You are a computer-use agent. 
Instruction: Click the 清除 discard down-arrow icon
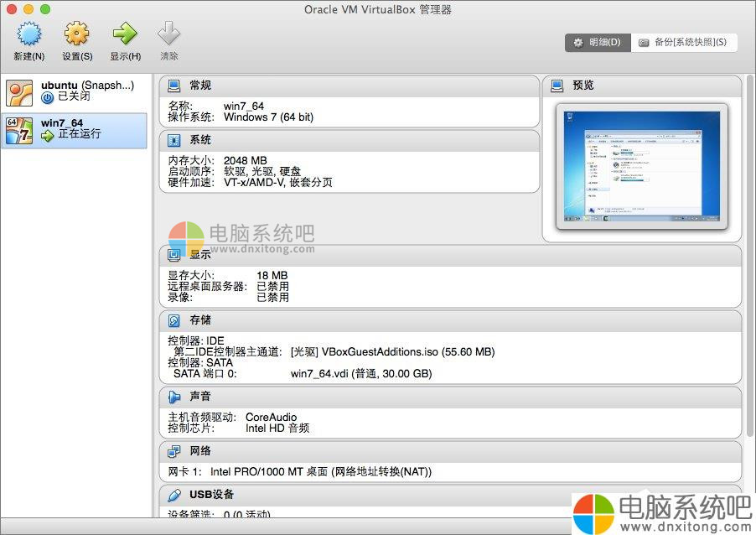[168, 34]
